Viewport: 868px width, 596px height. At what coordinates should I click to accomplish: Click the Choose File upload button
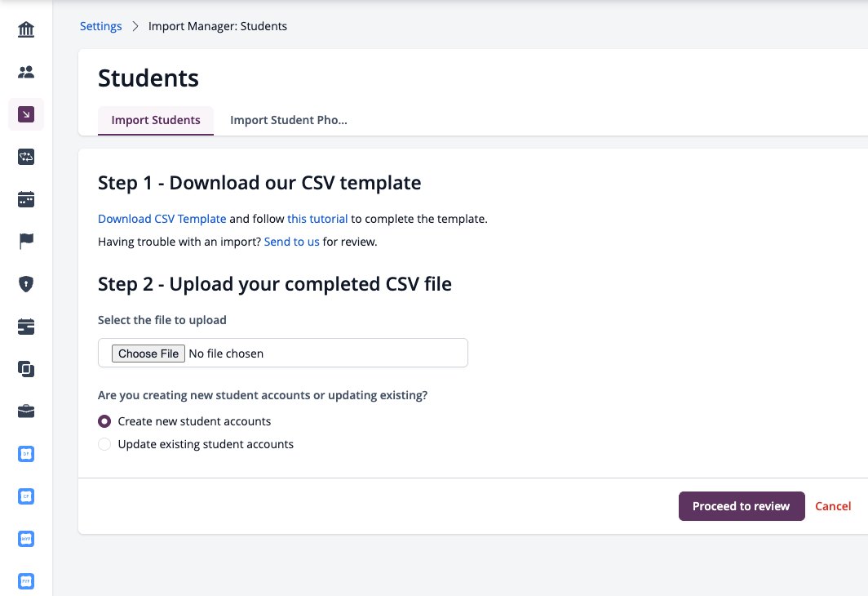(x=148, y=354)
